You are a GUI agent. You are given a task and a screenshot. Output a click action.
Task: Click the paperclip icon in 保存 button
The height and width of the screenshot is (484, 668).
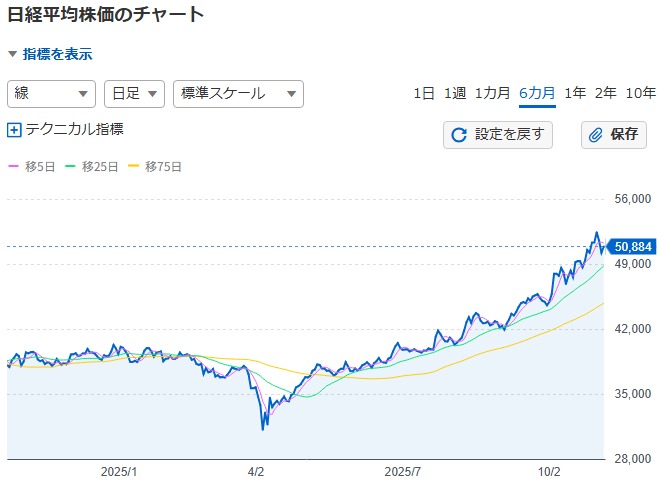pos(596,135)
